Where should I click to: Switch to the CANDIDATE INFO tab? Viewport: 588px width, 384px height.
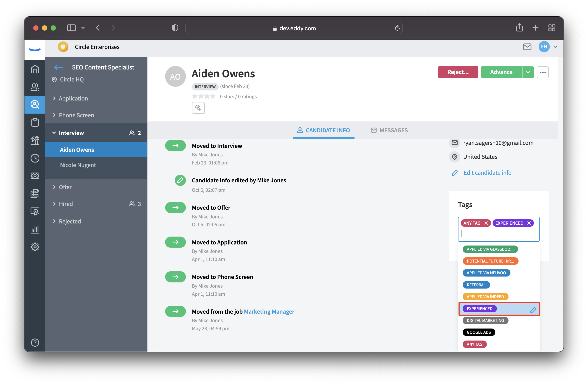coord(323,130)
